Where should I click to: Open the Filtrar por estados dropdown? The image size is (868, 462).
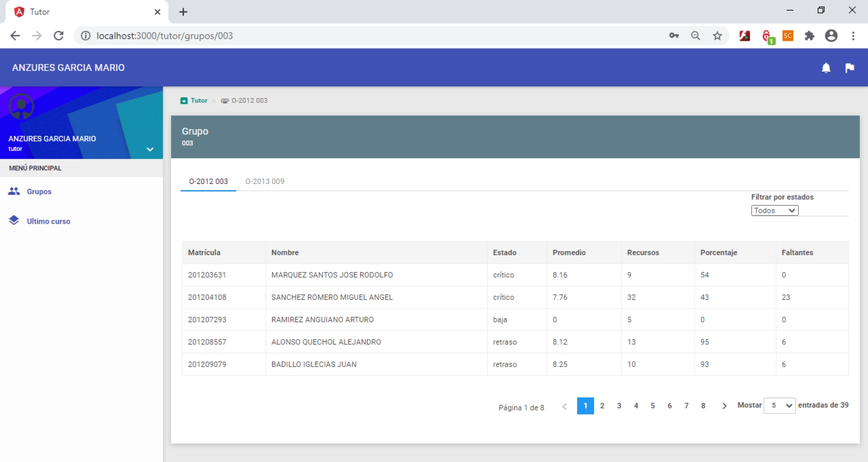(x=774, y=211)
